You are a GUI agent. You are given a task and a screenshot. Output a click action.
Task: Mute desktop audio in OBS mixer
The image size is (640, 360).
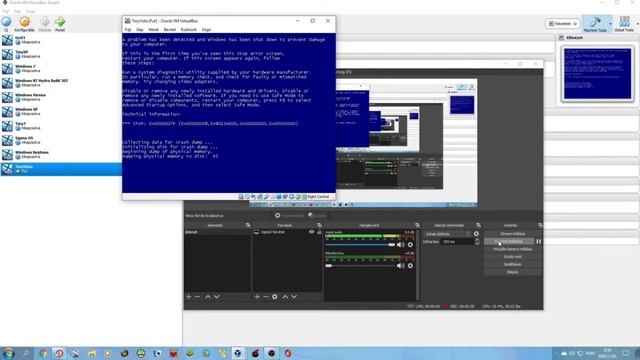pos(400,244)
